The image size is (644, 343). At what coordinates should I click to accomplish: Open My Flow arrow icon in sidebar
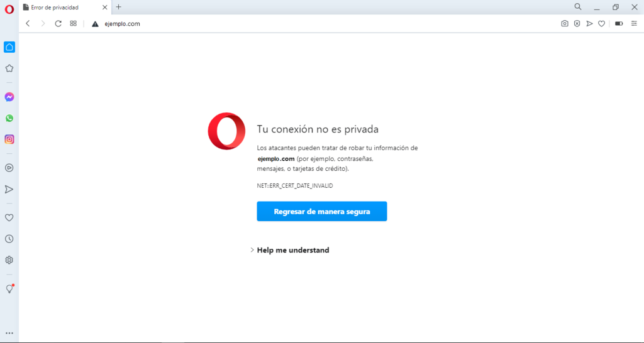pyautogui.click(x=9, y=189)
